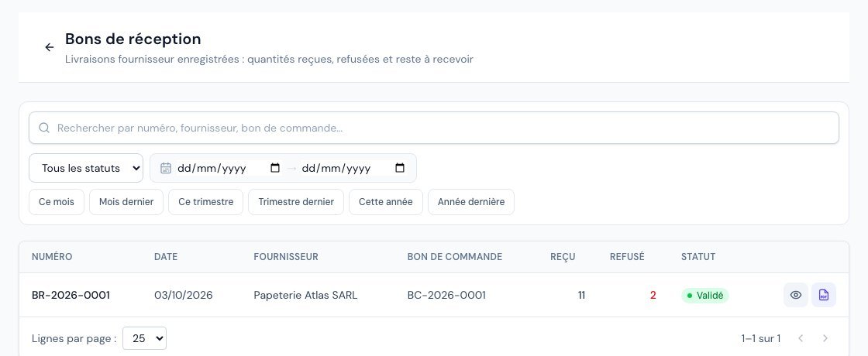The width and height of the screenshot is (868, 356).
Task: Filter by 'Mois dernier'
Action: click(x=126, y=202)
